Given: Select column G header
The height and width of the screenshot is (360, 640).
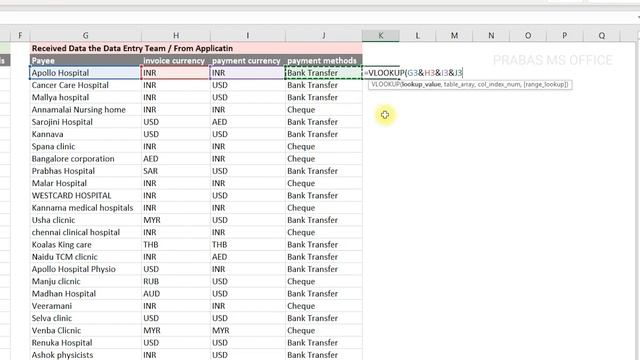Looking at the screenshot, I should click(85, 36).
